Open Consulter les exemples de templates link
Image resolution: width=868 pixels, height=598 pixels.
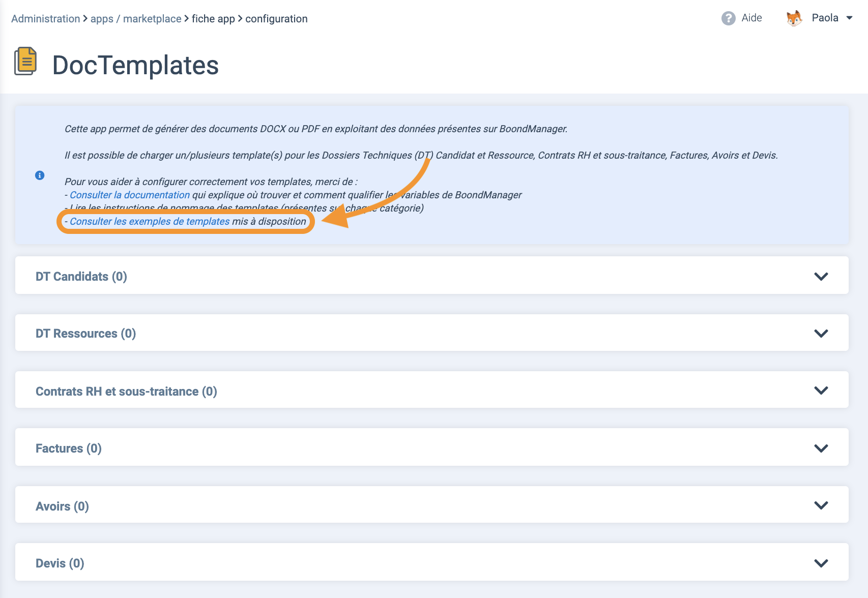pos(150,221)
